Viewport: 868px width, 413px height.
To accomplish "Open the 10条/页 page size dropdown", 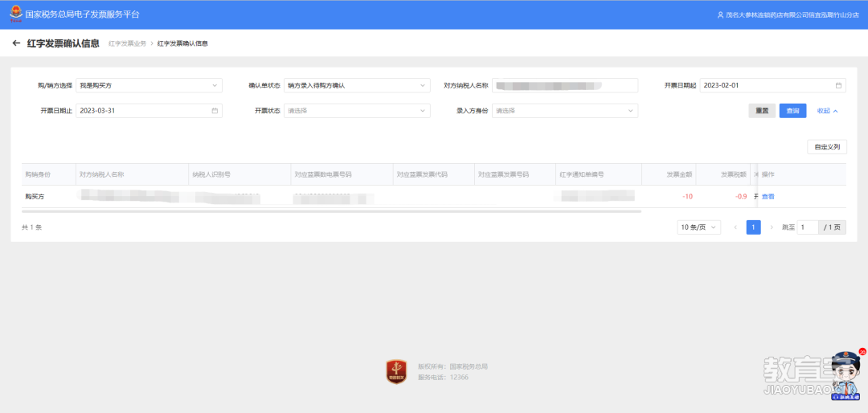I will tap(698, 227).
